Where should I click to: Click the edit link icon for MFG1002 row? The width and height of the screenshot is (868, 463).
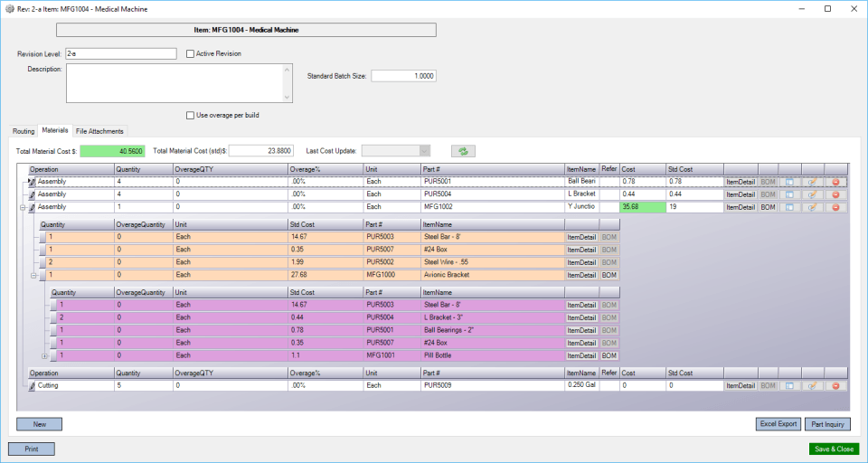[x=813, y=207]
